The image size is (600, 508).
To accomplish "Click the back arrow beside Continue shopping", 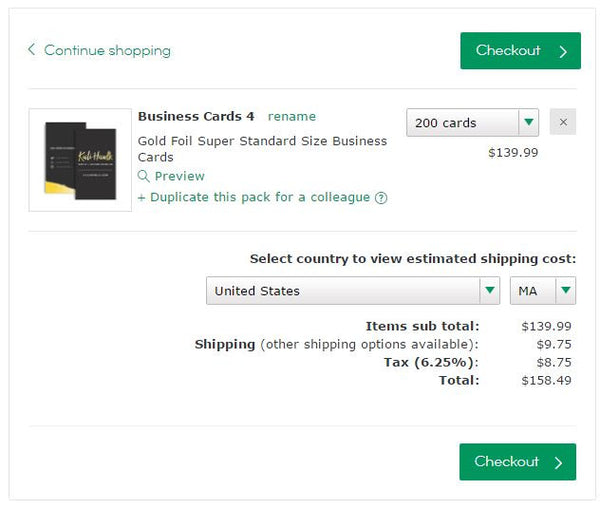I will [32, 50].
